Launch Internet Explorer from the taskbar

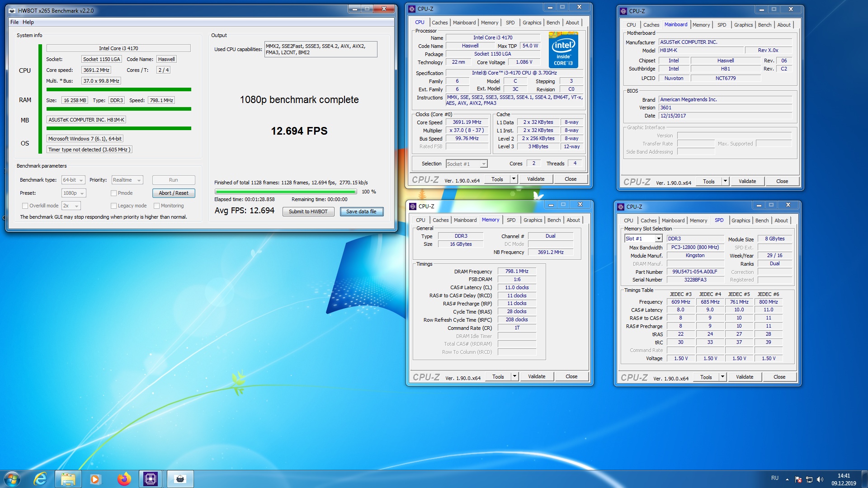tap(40, 479)
